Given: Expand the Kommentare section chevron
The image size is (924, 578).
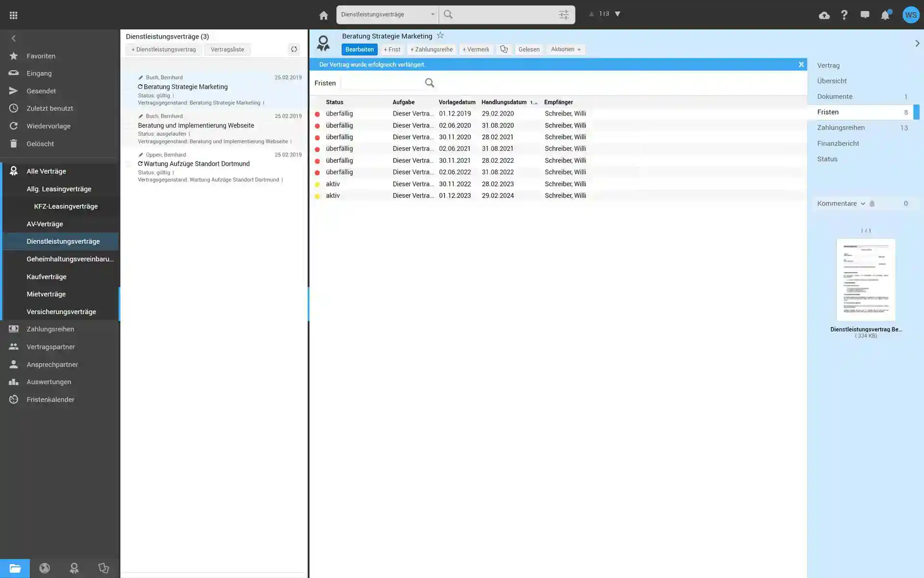Looking at the screenshot, I should tap(863, 204).
